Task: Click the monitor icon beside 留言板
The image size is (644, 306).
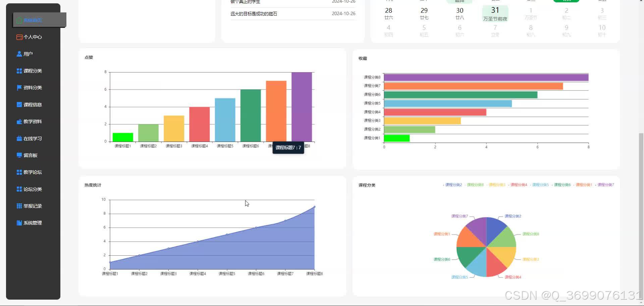Action: [19, 155]
